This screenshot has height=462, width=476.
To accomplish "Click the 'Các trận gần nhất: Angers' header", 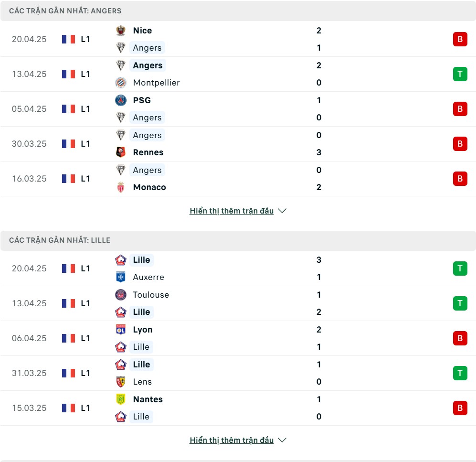I will (238, 11).
